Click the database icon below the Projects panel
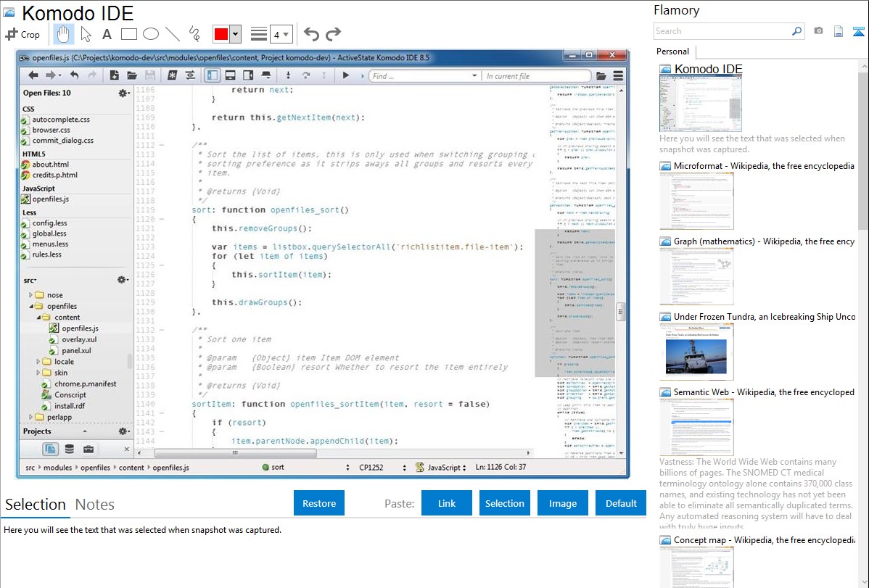The width and height of the screenshot is (869, 588). [70, 449]
